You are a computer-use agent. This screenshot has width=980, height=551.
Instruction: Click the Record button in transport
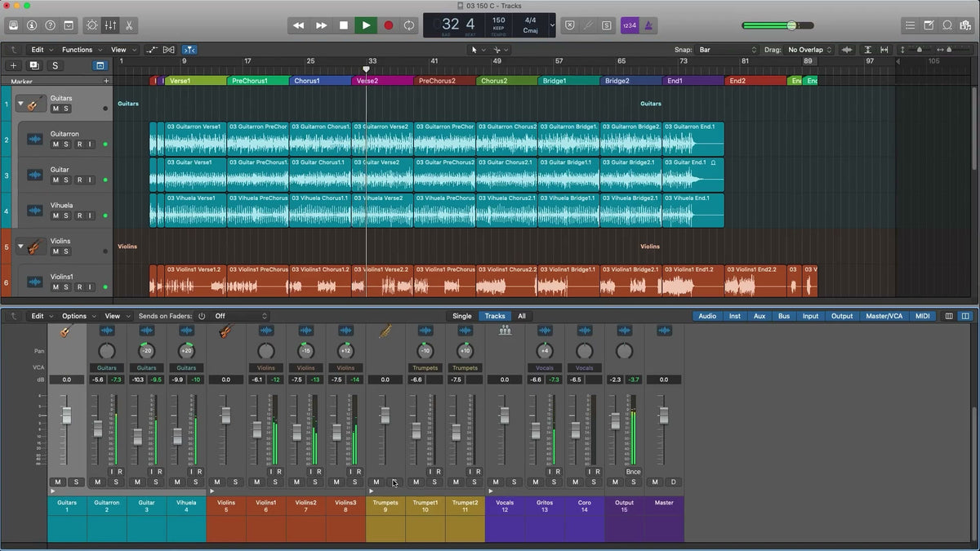(x=388, y=25)
